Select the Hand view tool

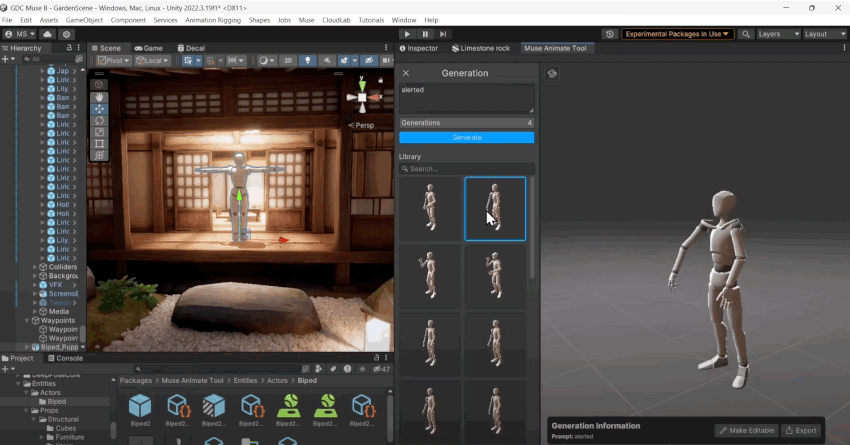[x=99, y=96]
